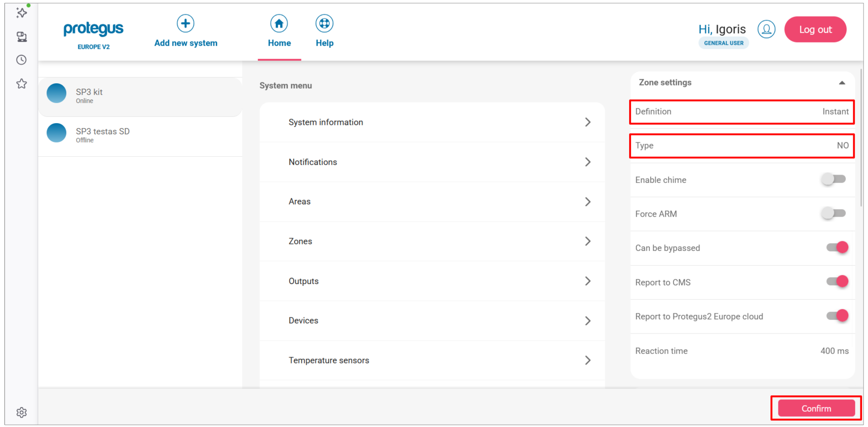This screenshot has width=868, height=427.
Task: Open the history clock icon in sidebar
Action: coord(21,60)
